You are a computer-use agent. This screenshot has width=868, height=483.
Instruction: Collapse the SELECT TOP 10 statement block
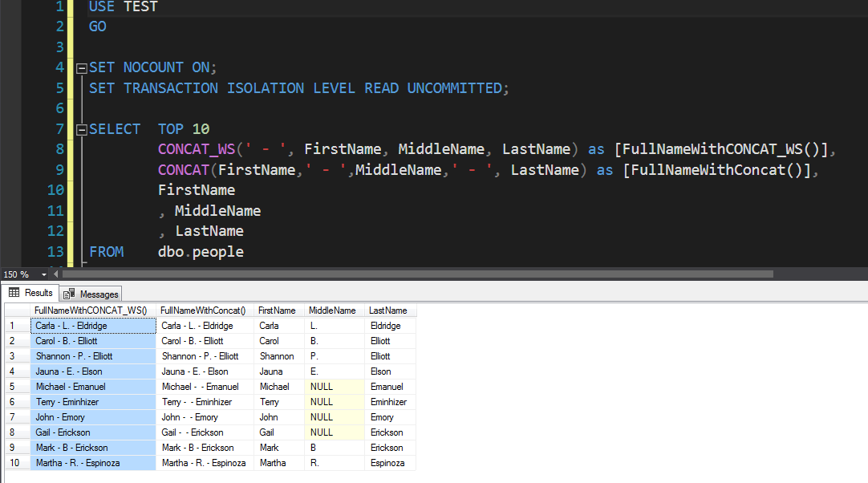81,128
